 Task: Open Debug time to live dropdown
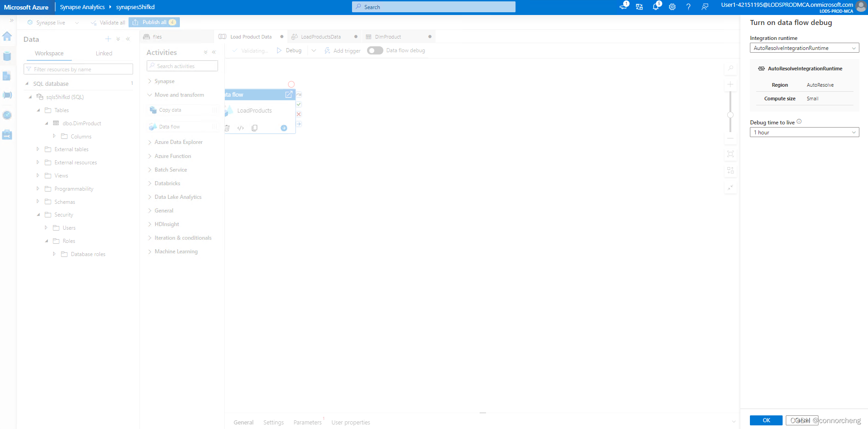click(804, 133)
